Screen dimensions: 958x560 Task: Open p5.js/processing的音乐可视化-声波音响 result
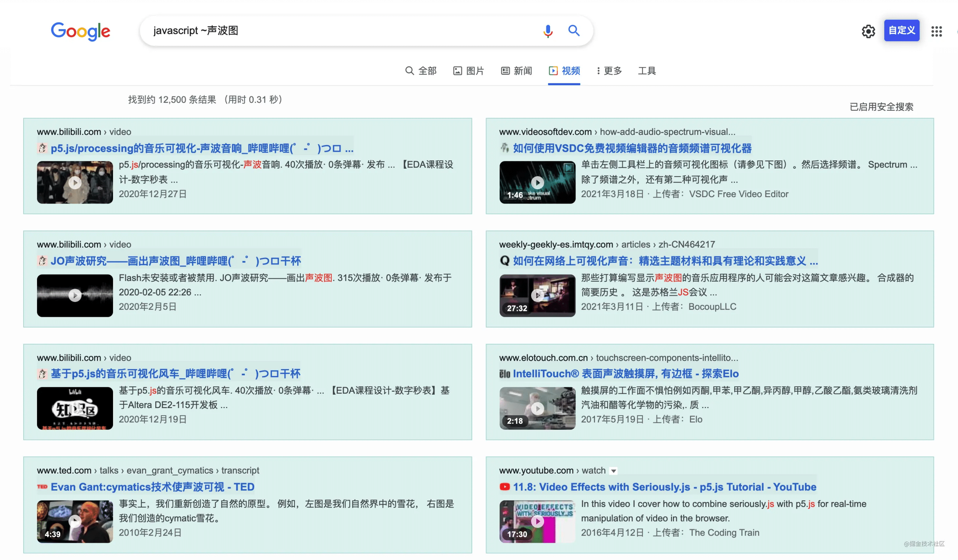pos(202,148)
